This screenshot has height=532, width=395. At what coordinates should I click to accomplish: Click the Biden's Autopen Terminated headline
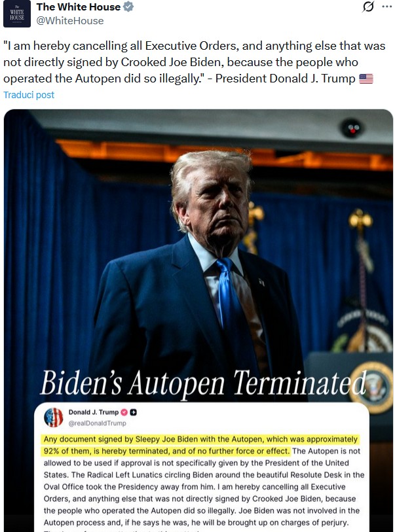pyautogui.click(x=203, y=383)
